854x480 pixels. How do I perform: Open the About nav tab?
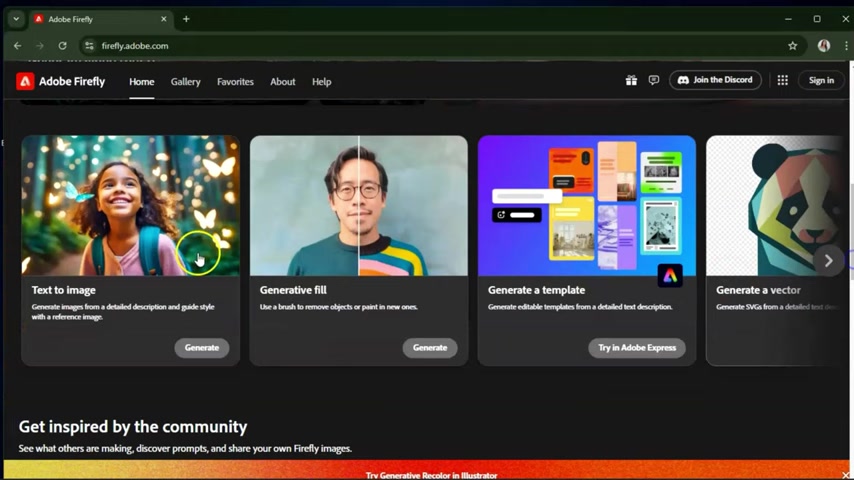(283, 82)
